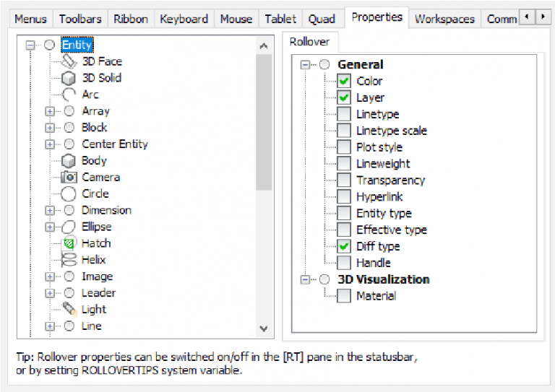Expand the Dimension tree node
This screenshot has height=392, width=555.
(50, 210)
